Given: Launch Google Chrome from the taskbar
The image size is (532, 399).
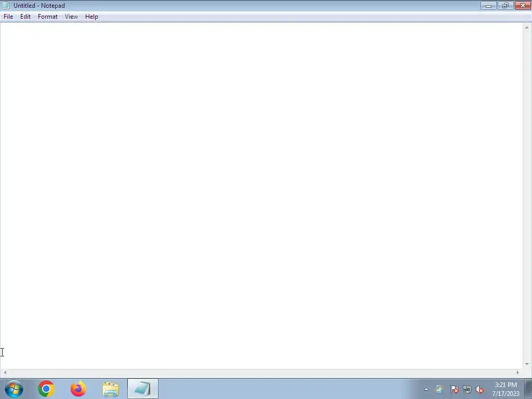Looking at the screenshot, I should pos(46,389).
